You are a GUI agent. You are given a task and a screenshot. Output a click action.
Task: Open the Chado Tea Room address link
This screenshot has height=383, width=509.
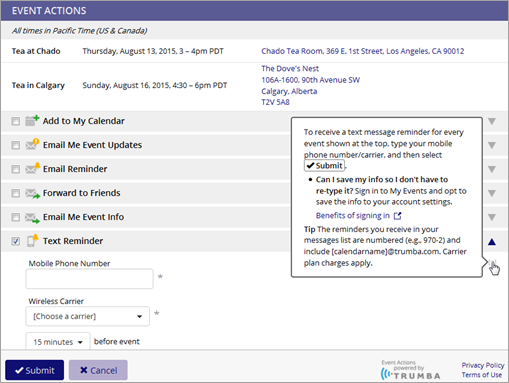pyautogui.click(x=363, y=51)
